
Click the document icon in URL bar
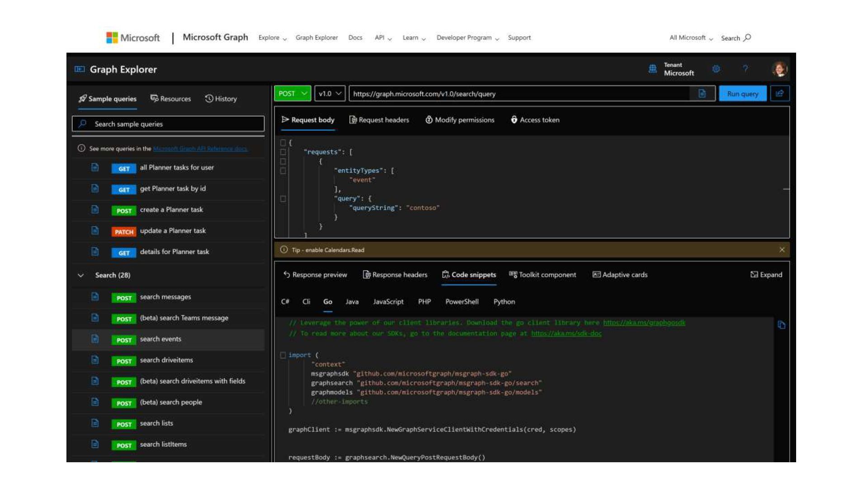point(702,94)
